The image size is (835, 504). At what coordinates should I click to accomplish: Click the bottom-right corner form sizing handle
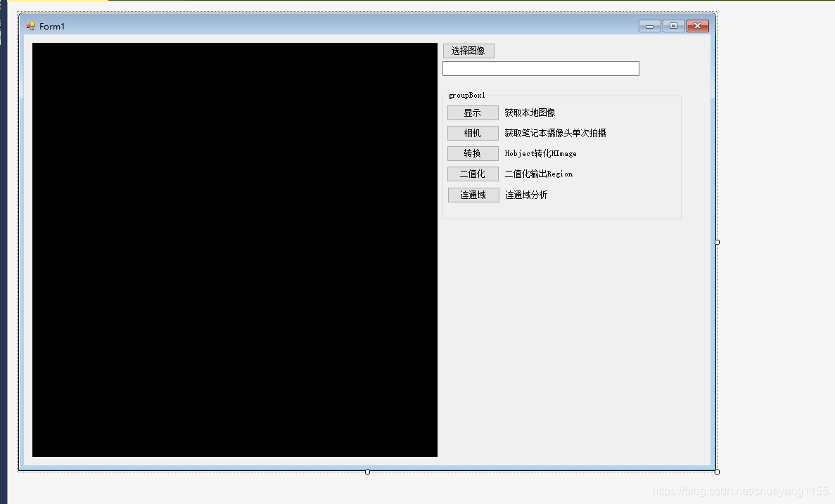pos(718,472)
